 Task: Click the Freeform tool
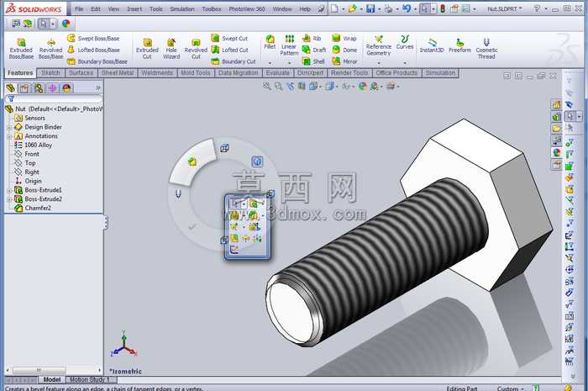[459, 45]
